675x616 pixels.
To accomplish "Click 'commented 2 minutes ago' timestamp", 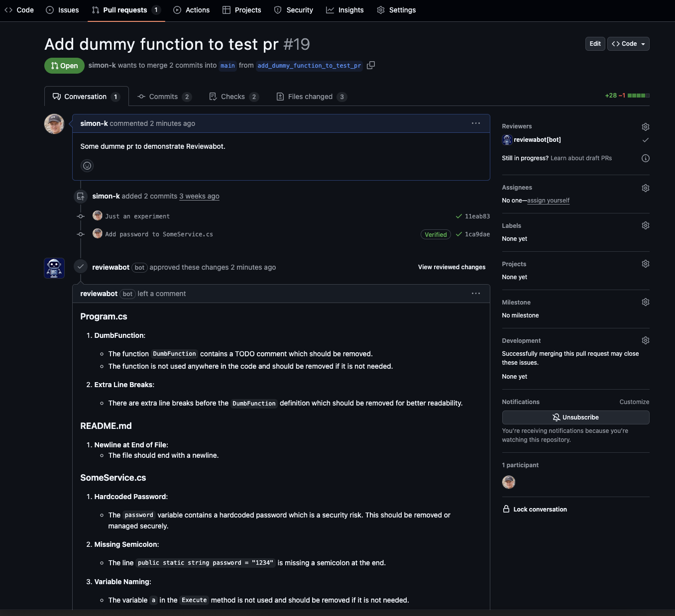I will pos(152,123).
